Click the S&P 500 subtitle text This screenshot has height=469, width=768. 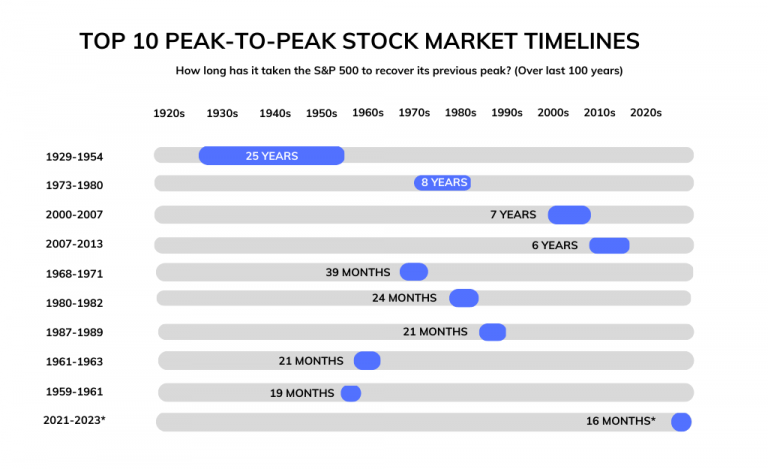pos(399,71)
